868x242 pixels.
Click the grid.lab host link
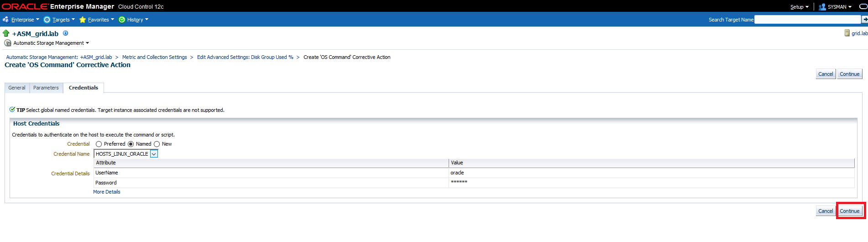click(859, 33)
